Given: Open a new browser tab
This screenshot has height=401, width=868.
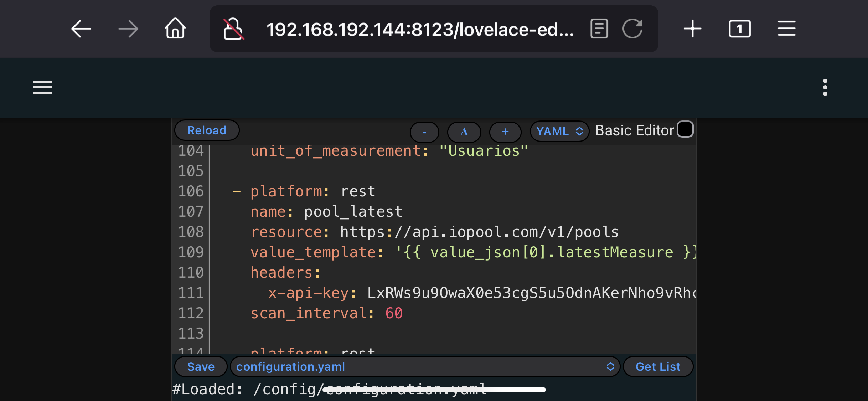Looking at the screenshot, I should pos(692,29).
